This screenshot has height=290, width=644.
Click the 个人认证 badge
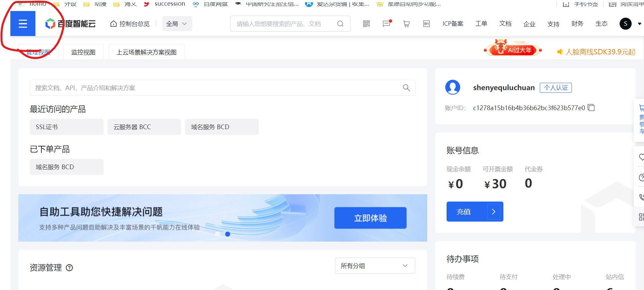pyautogui.click(x=556, y=88)
